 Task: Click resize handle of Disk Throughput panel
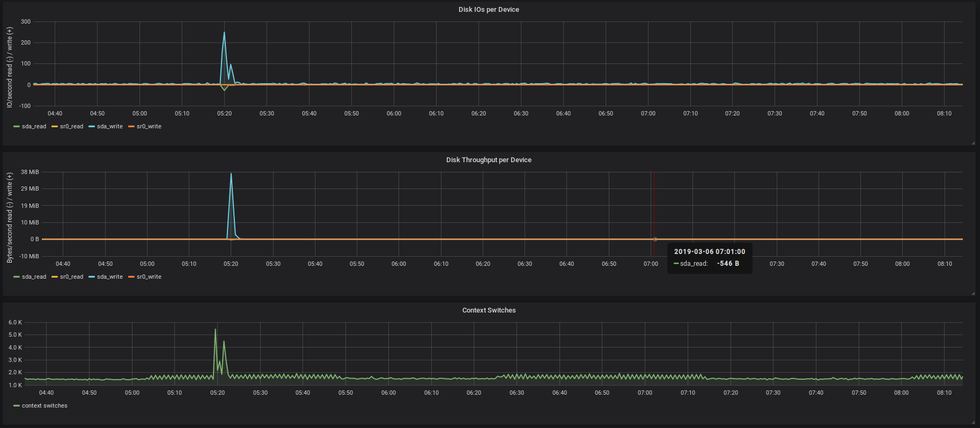tap(973, 293)
